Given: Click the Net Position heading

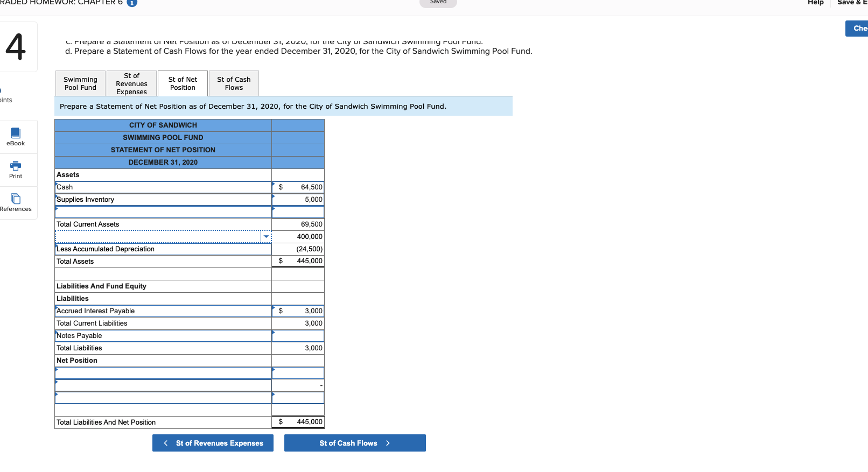Looking at the screenshot, I should click(77, 361).
